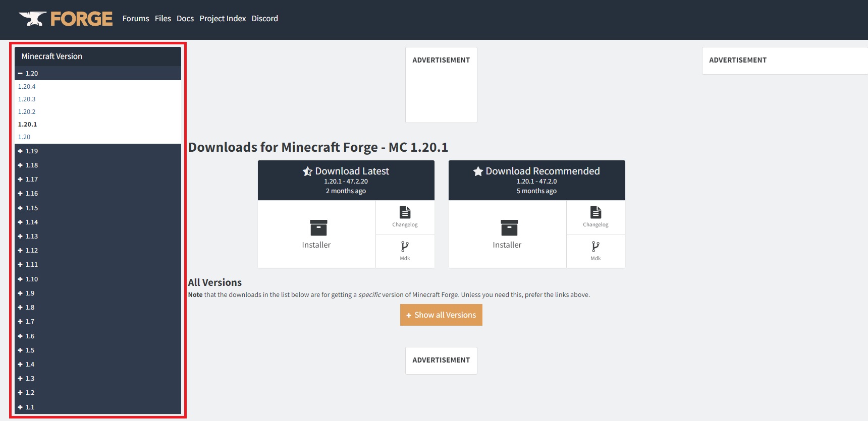Click the advertisement box below Show all Versions
This screenshot has height=421, width=868.
pos(441,360)
